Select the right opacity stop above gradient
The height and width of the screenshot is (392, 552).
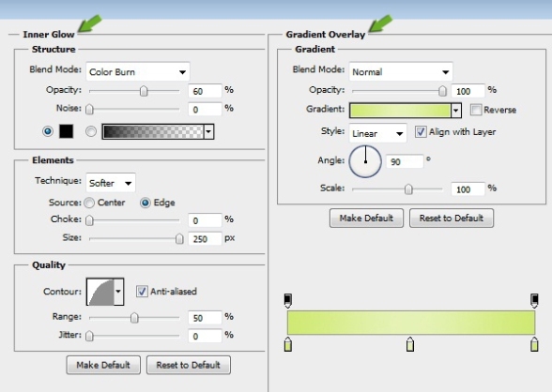tap(534, 301)
